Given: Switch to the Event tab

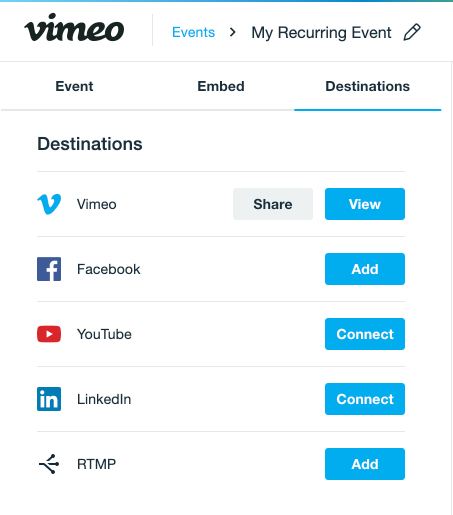Looking at the screenshot, I should click(74, 86).
